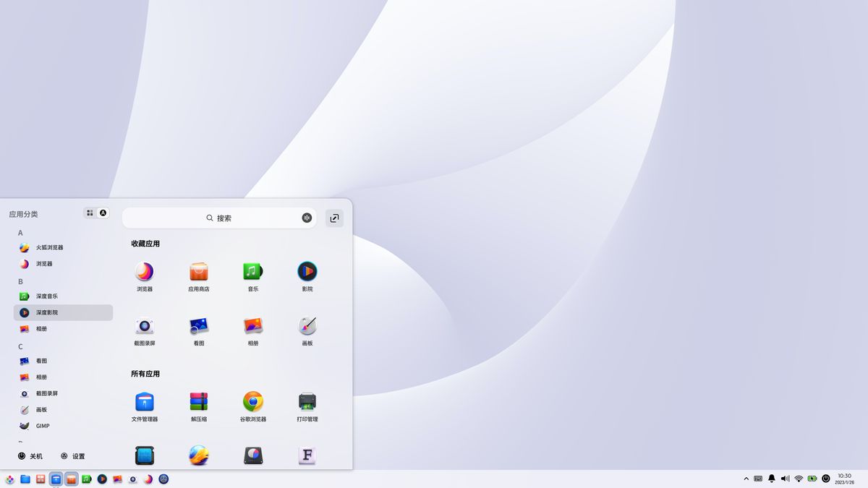
Task: Launch the 深度音乐 music player icon
Action: pos(46,296)
